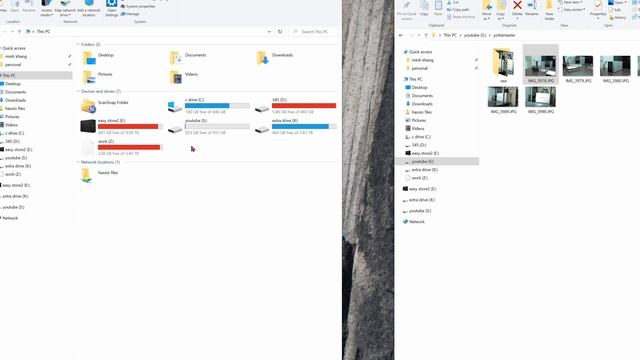Select the IMG_3979.JPG thumbnail
Image resolution: width=640 pixels, height=360 pixels.
(x=578, y=66)
